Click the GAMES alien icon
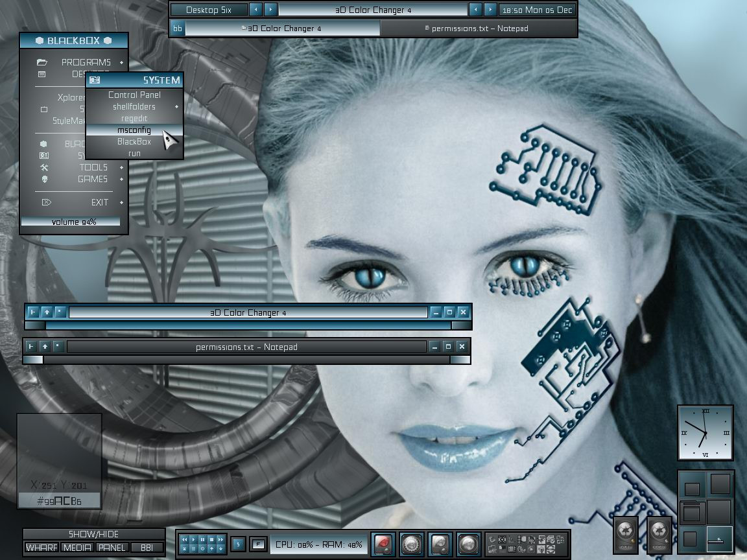The width and height of the screenshot is (747, 560). pyautogui.click(x=44, y=179)
